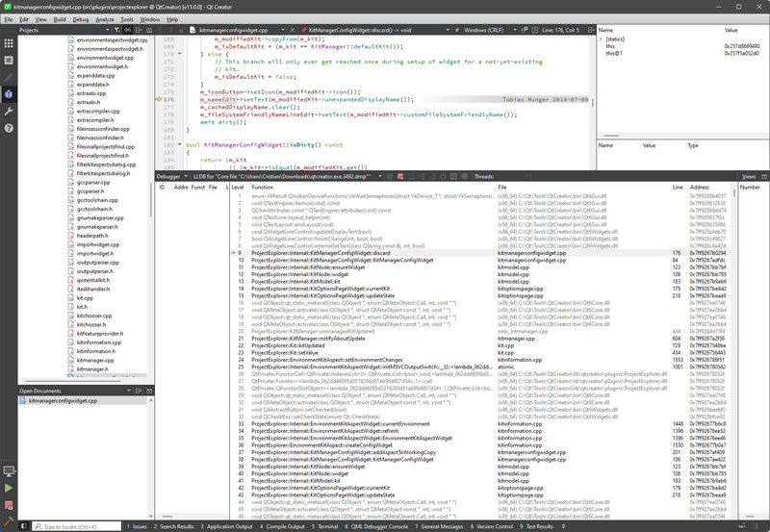
Task: Build the project with the hammer icon
Action: (9, 520)
